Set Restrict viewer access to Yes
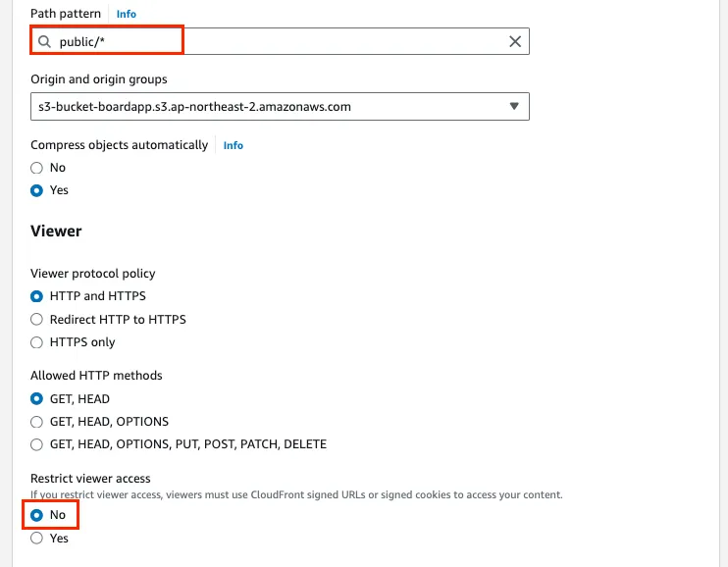 [x=37, y=539]
